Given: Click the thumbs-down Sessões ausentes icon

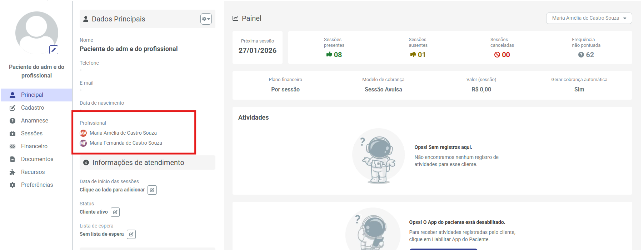Looking at the screenshot, I should 413,55.
